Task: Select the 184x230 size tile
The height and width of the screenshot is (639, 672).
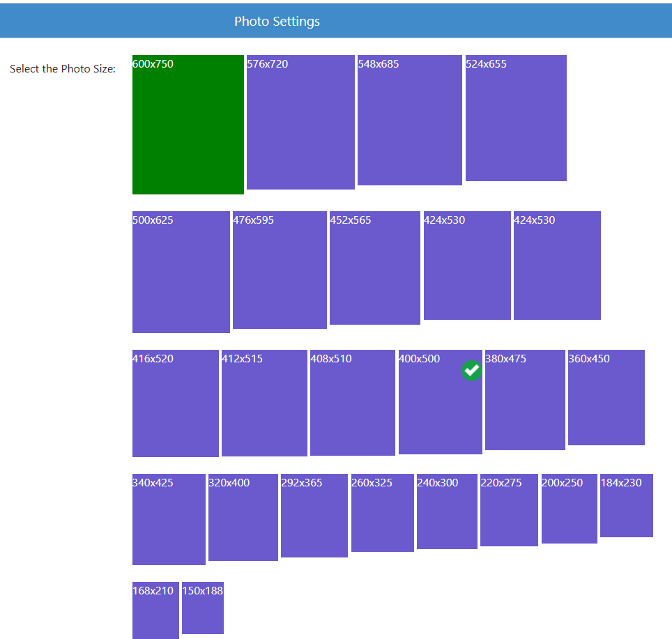Action: (x=626, y=505)
